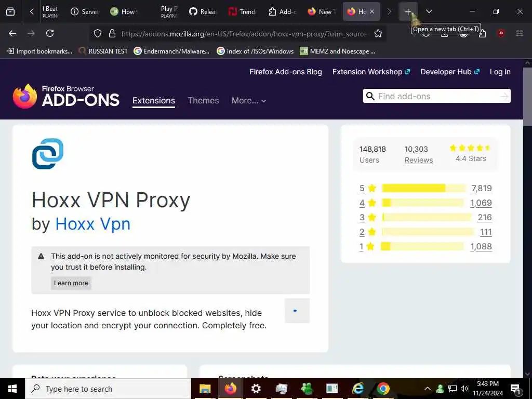
Task: View site security padlock information
Action: (112, 33)
